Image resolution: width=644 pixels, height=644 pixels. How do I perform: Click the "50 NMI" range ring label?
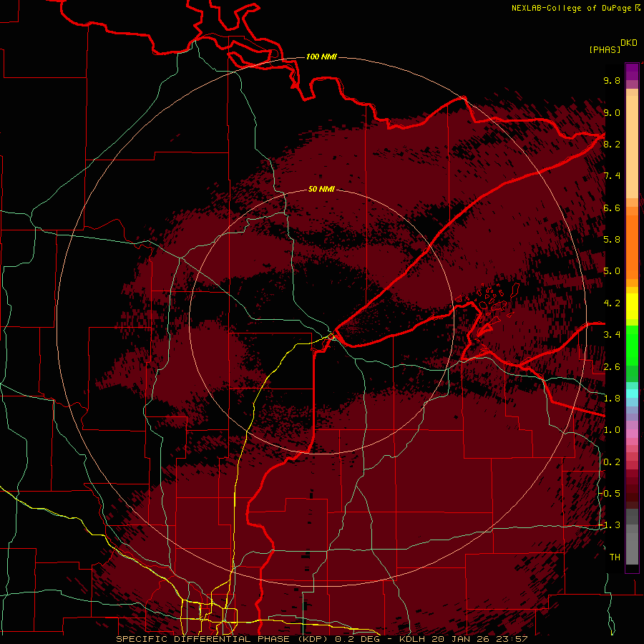click(x=321, y=189)
